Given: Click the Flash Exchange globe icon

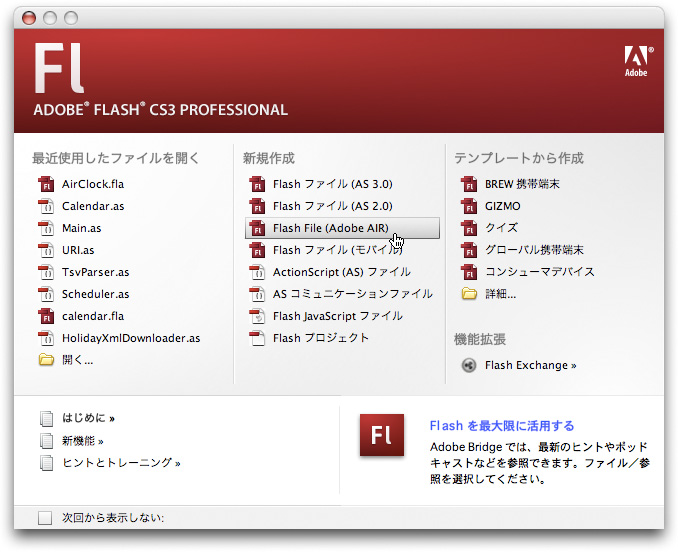Looking at the screenshot, I should coord(469,365).
